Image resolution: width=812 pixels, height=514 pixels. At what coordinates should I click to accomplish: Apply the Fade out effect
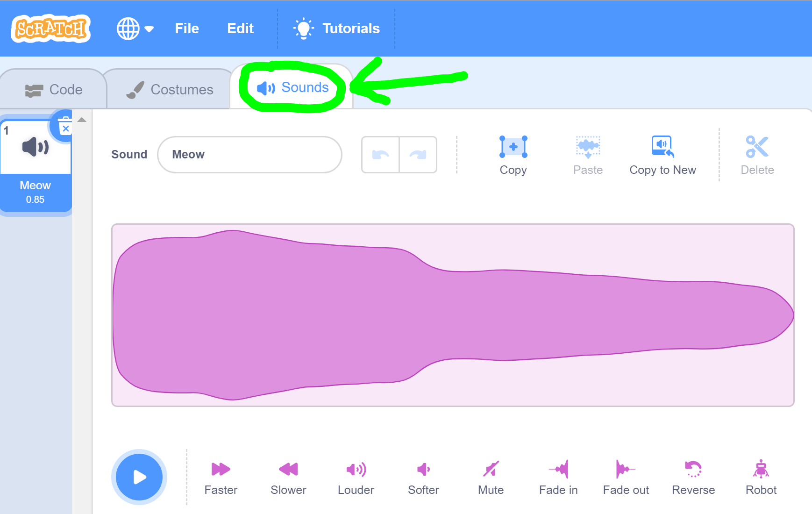(x=626, y=478)
